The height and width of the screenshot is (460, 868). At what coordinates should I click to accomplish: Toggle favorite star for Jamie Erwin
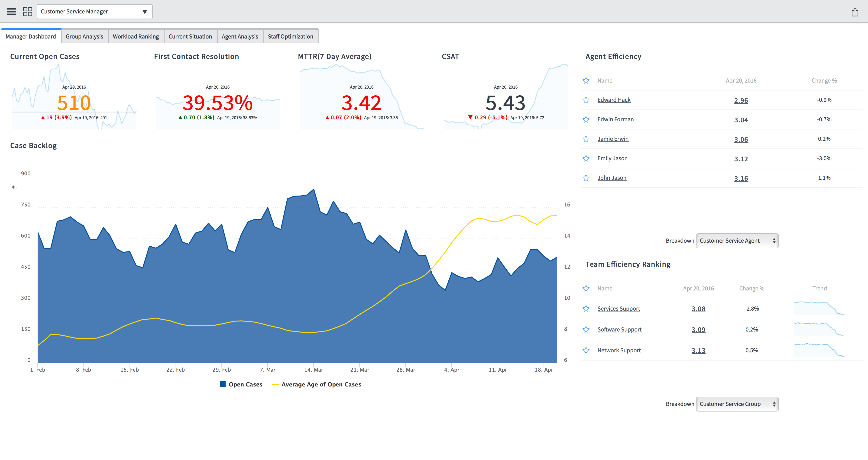[x=586, y=139]
